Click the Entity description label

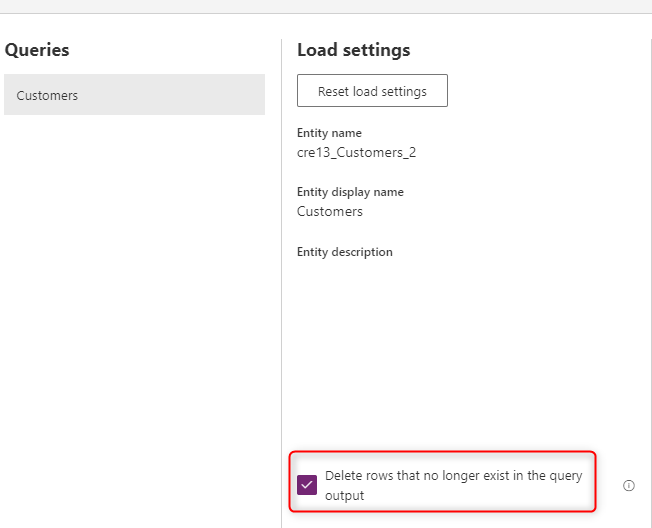344,252
